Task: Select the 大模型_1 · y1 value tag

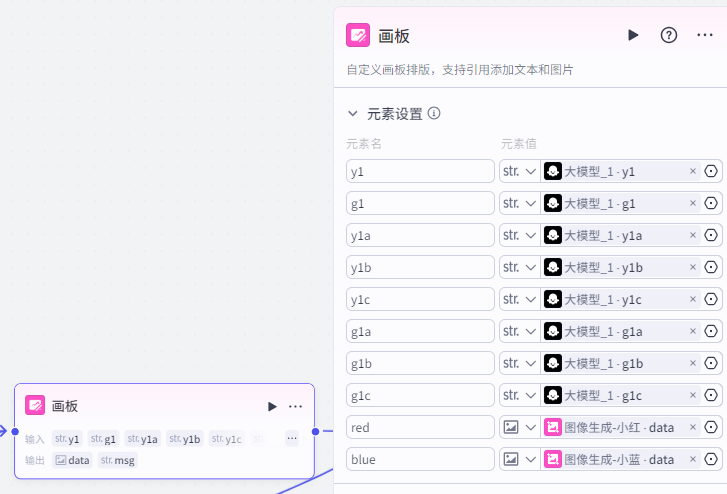Action: pos(621,172)
